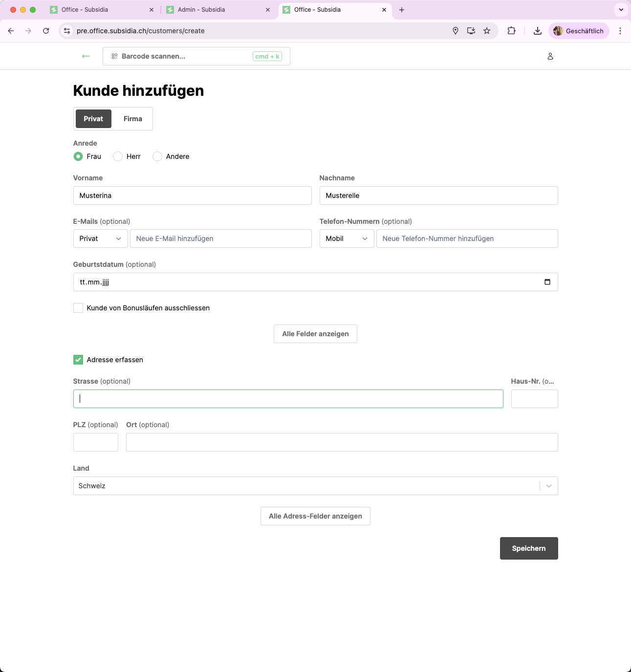Check Kunde von Bonusläufen ausschliessen
This screenshot has height=672, width=631.
[x=78, y=308]
